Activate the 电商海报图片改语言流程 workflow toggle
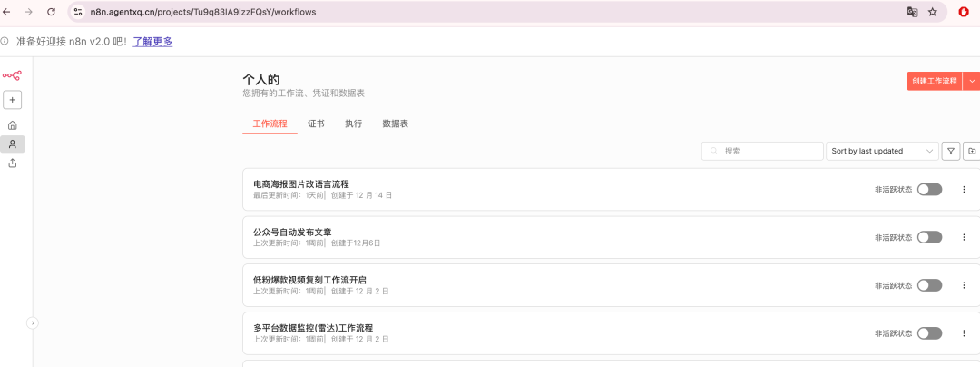The image size is (980, 367). tap(929, 189)
